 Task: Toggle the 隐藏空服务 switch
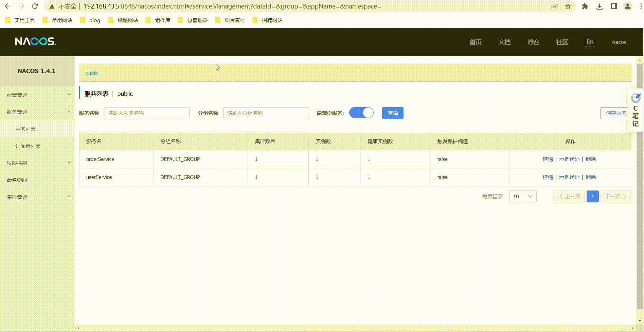point(361,113)
